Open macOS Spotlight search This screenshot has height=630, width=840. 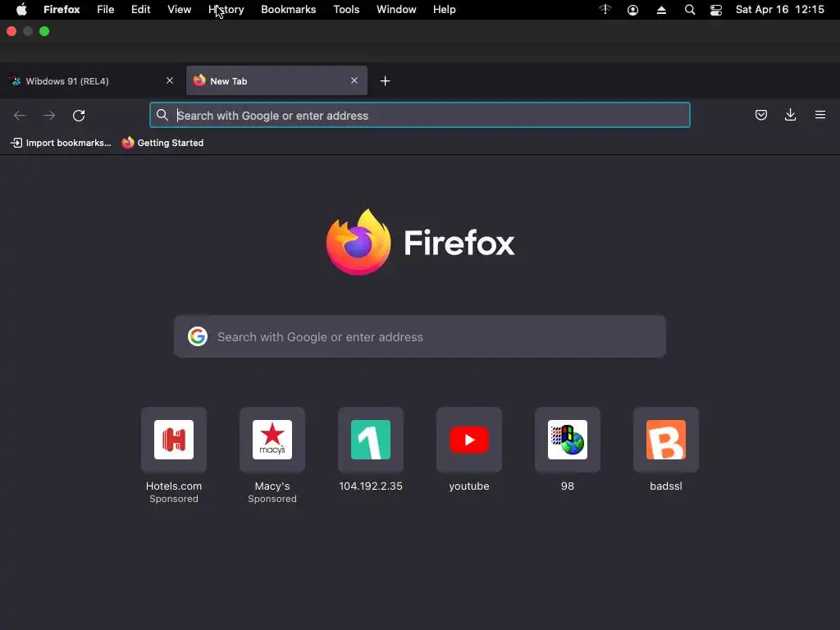(690, 10)
